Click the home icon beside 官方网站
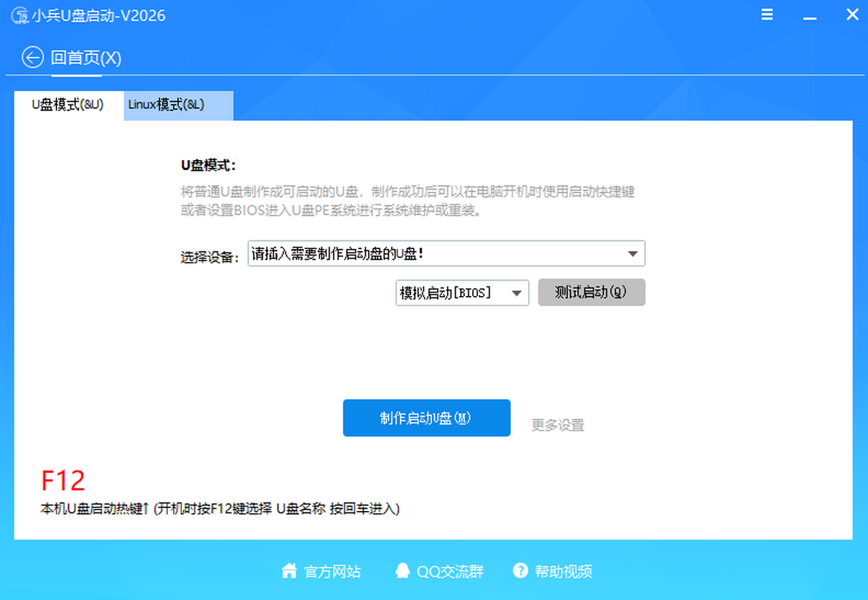Screen dimensions: 868x600 pyautogui.click(x=289, y=571)
